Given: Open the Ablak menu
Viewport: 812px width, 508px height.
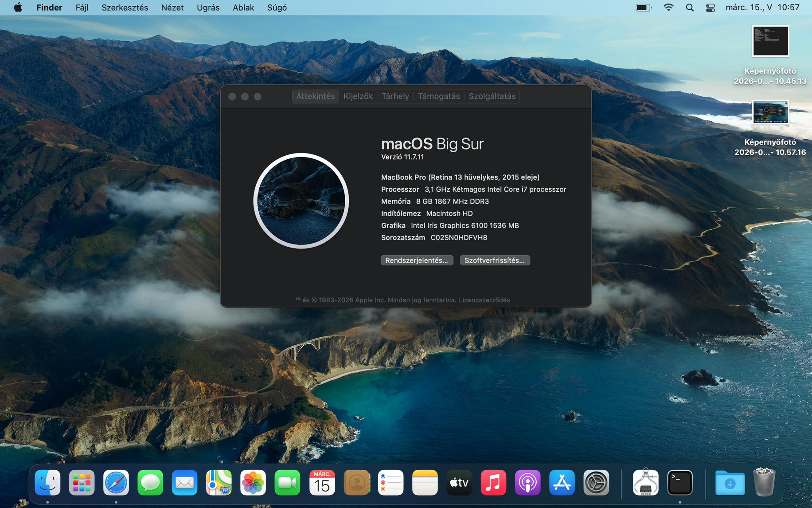Looking at the screenshot, I should point(243,8).
